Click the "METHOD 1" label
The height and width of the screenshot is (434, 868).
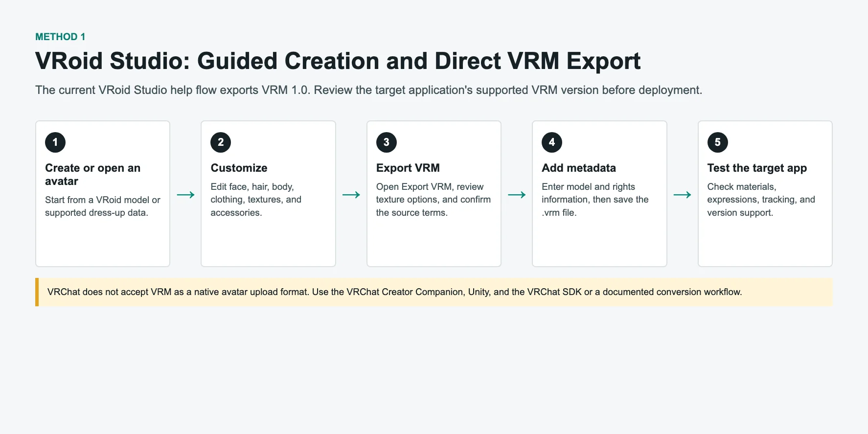click(x=60, y=37)
